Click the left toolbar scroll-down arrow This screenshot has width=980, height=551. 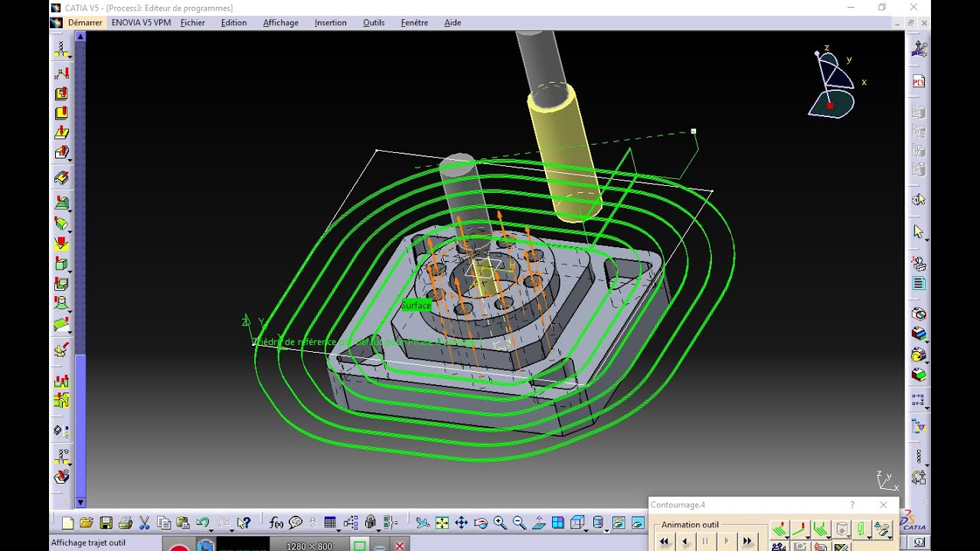tap(80, 503)
